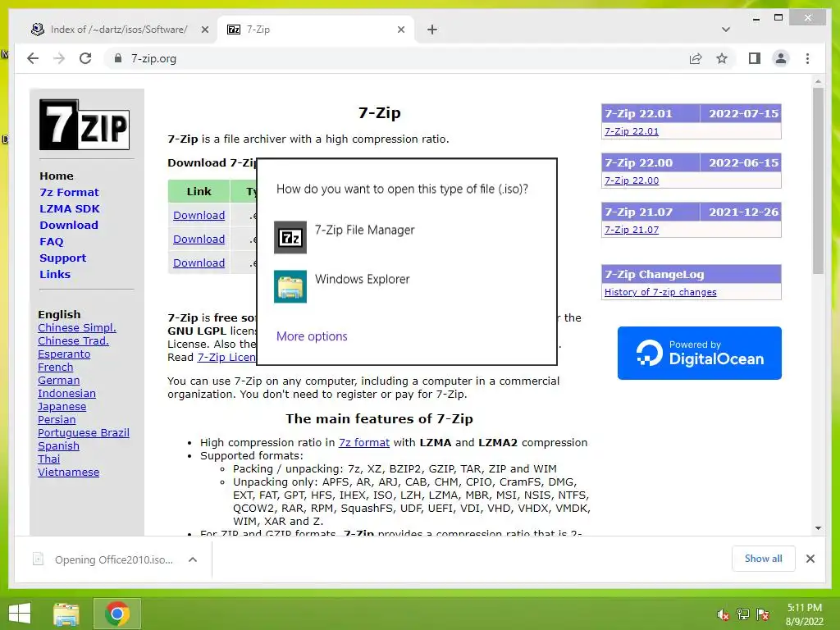This screenshot has height=630, width=840.
Task: Open the 7-Zip 22.01 news link
Action: [632, 131]
